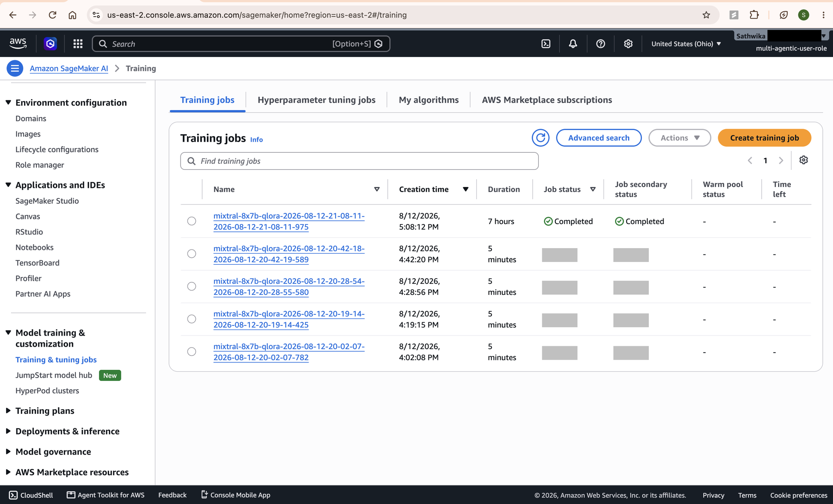Switch to Training jobs tab
The width and height of the screenshot is (833, 504).
pyautogui.click(x=207, y=100)
